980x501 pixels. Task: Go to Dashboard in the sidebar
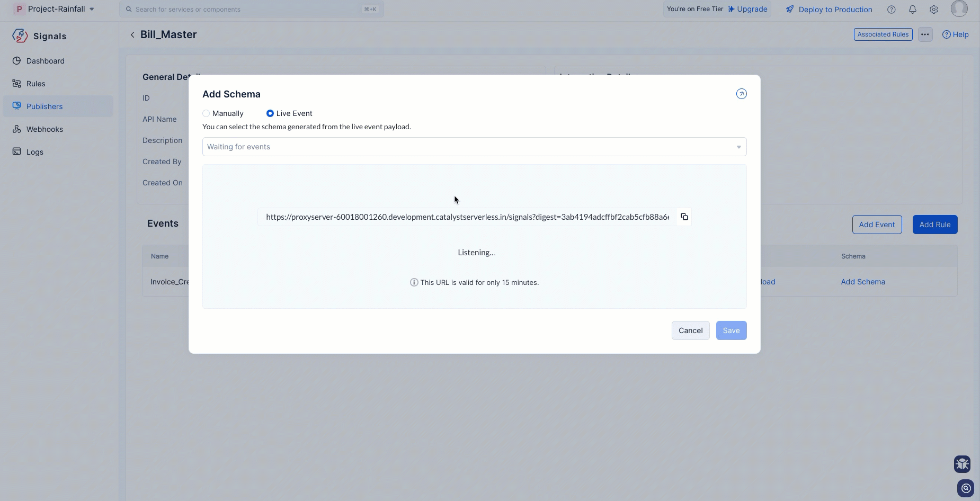pos(45,61)
